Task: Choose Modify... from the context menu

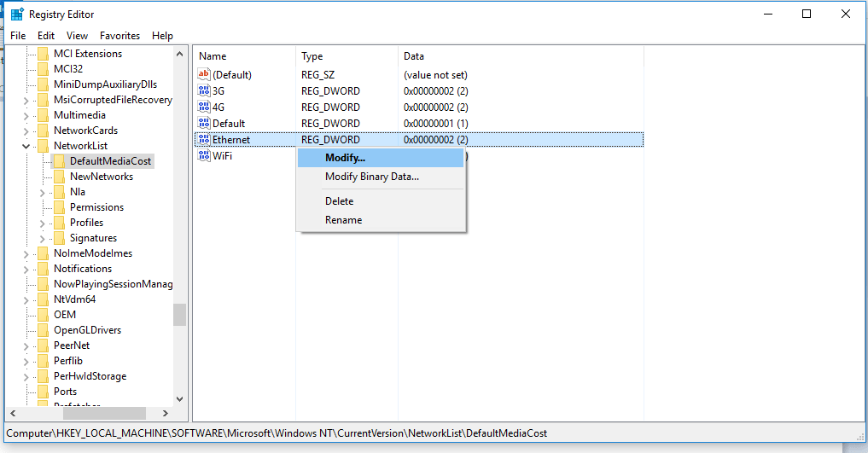Action: pos(345,158)
